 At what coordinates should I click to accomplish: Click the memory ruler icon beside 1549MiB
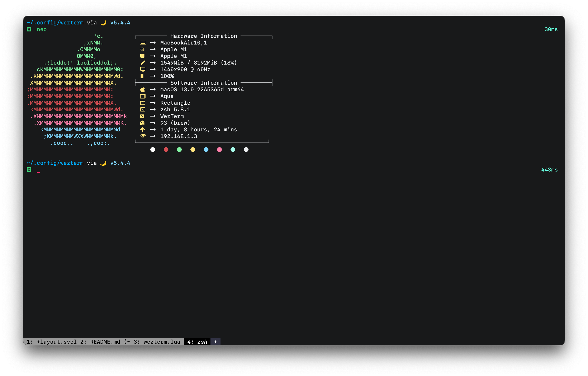click(143, 63)
